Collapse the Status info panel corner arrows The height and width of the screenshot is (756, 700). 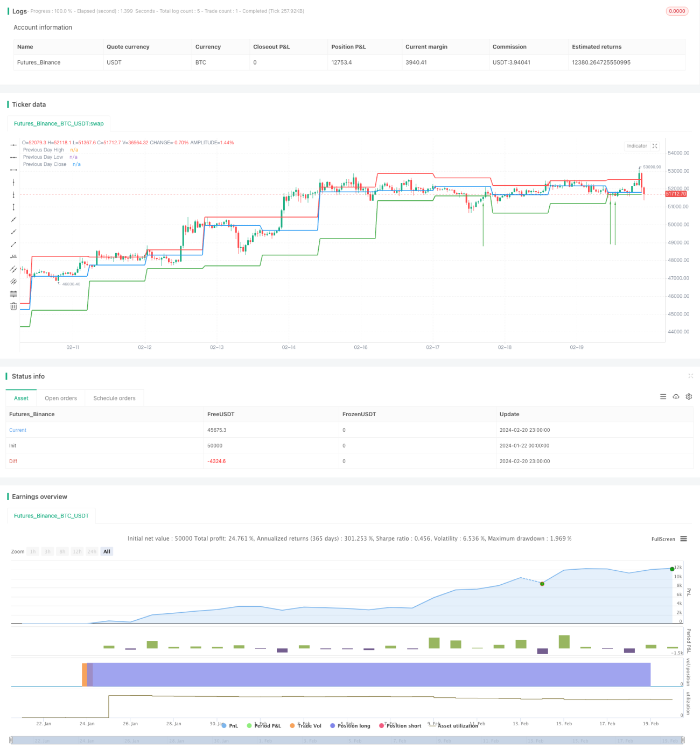coord(690,376)
